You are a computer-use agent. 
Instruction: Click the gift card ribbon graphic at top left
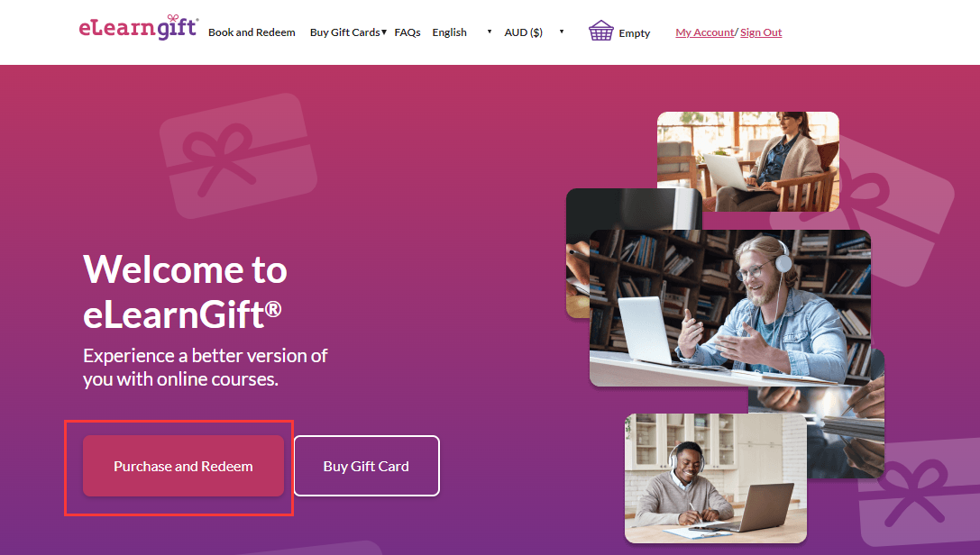tap(238, 156)
